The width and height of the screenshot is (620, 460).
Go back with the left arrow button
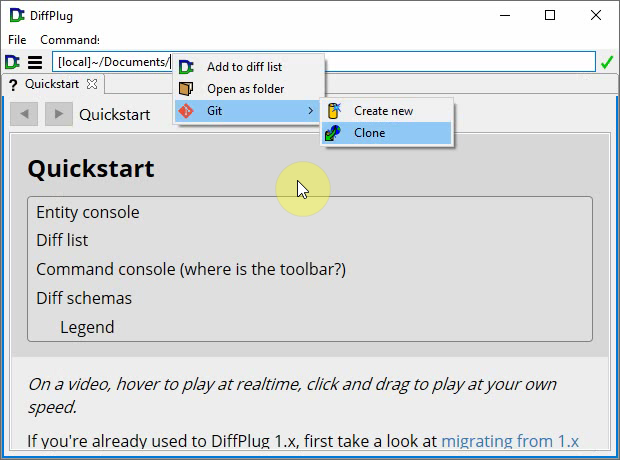(26, 114)
